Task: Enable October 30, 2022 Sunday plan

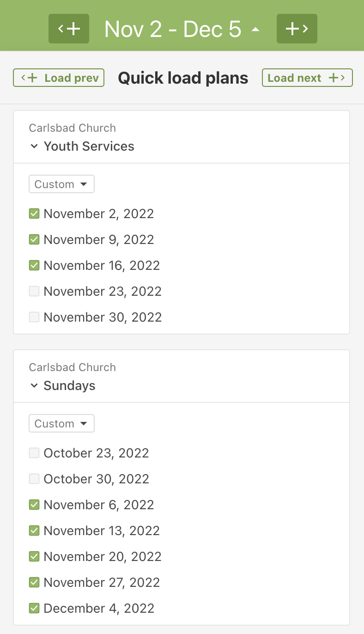Action: (x=34, y=479)
